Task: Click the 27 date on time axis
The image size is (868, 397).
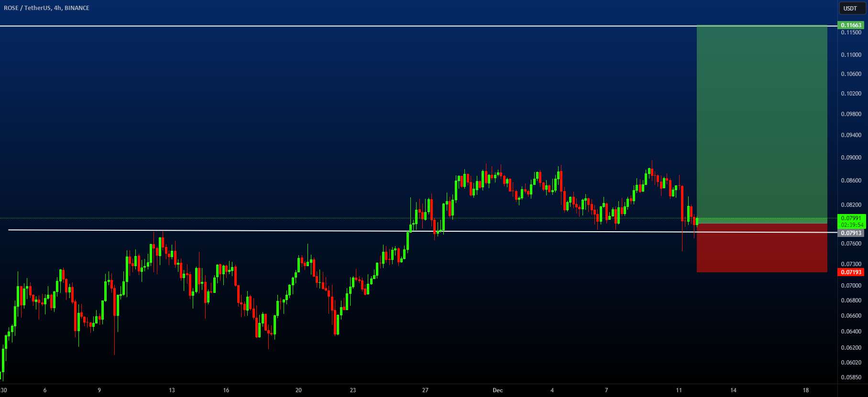Action: [x=425, y=390]
